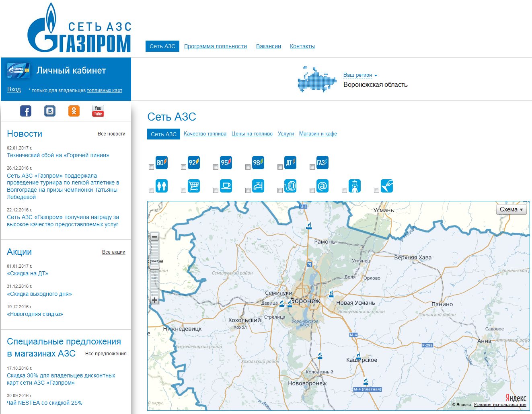
Task: Open Все предложения link
Action: (106, 354)
